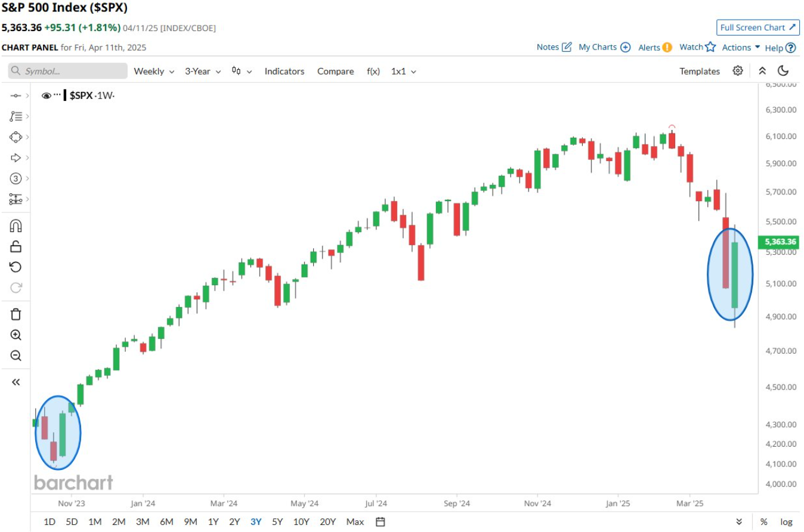This screenshot has width=804, height=532.
Task: Open the Alerts link
Action: click(x=654, y=47)
